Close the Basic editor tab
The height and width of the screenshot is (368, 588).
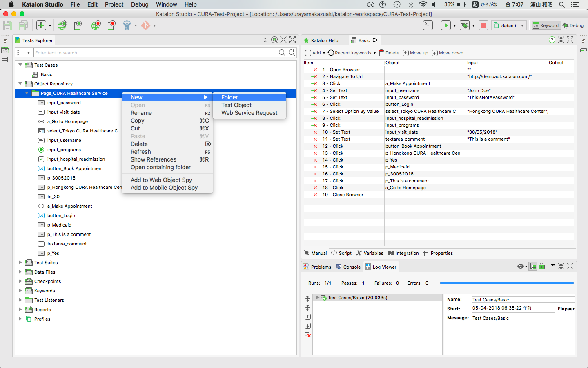(375, 40)
